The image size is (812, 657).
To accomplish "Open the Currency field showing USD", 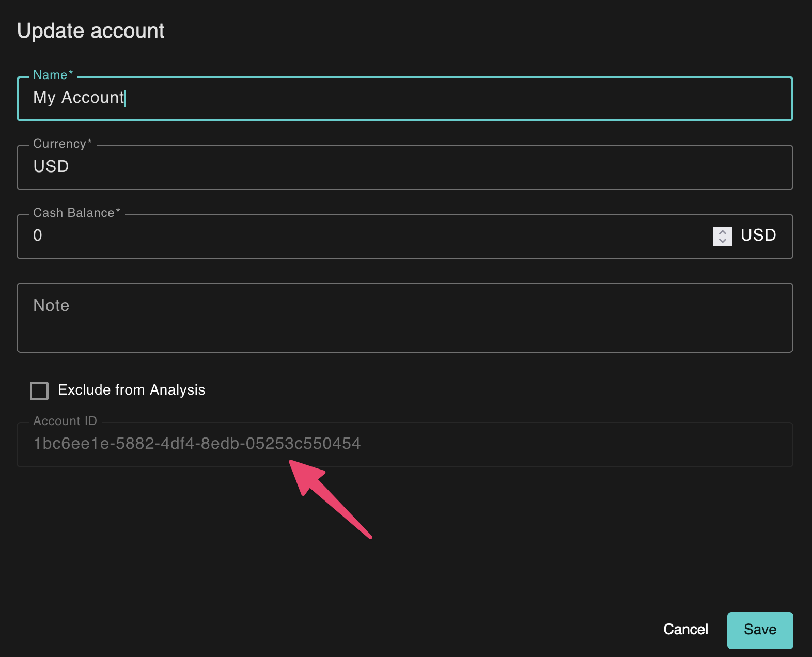I will point(404,167).
